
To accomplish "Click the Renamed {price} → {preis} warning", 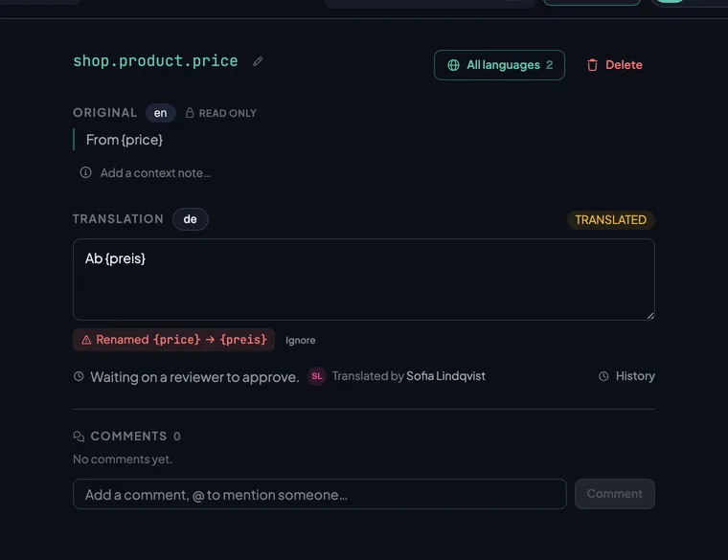I will [x=173, y=340].
